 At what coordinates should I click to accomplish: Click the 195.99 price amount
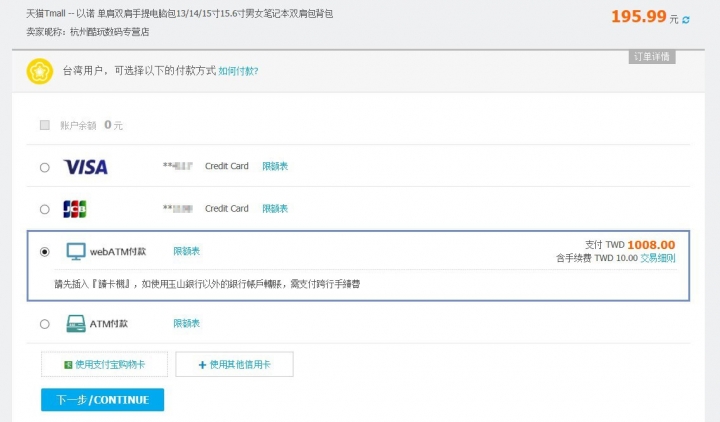639,17
